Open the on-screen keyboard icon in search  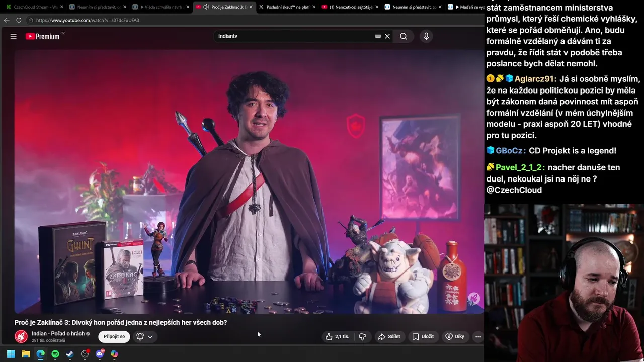coord(378,36)
